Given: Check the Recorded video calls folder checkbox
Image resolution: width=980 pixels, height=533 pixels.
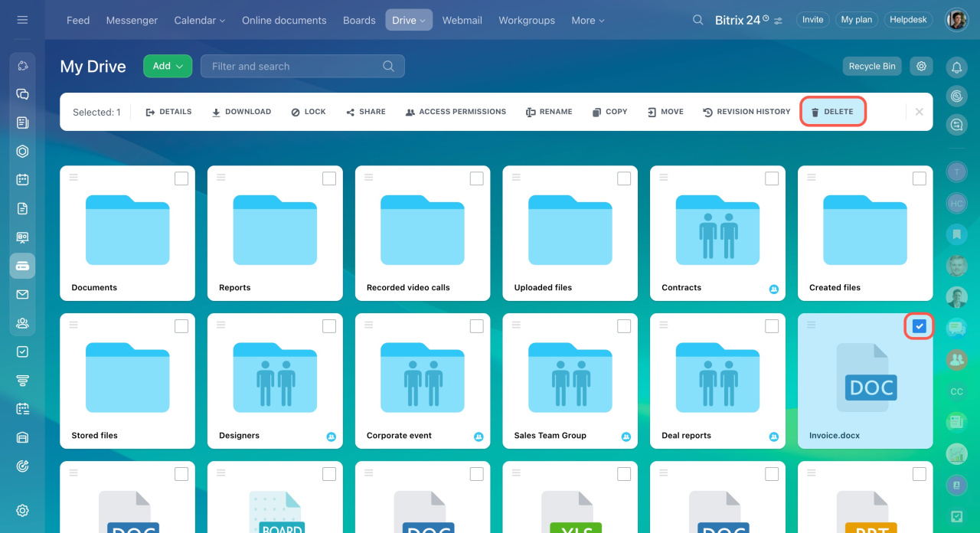Looking at the screenshot, I should click(476, 178).
